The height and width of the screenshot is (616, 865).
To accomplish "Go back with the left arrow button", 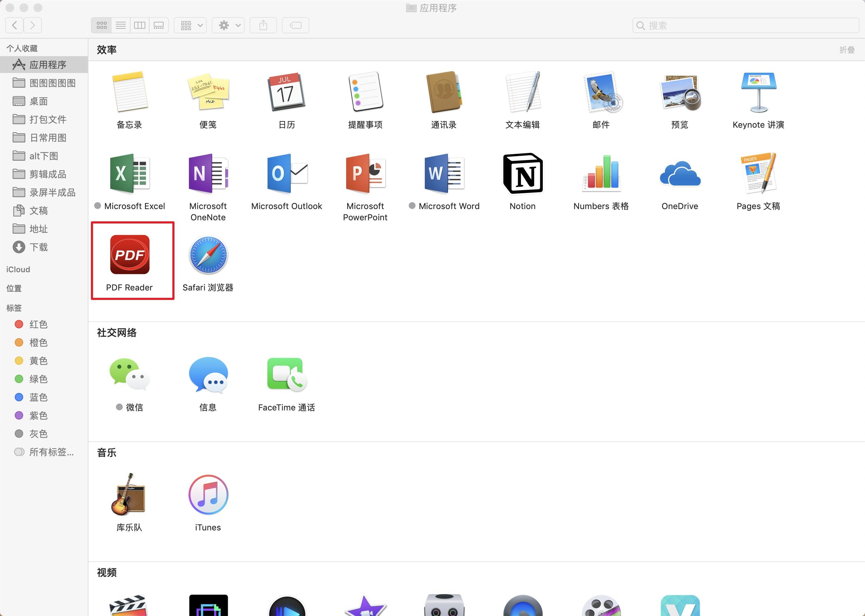I will pos(14,25).
